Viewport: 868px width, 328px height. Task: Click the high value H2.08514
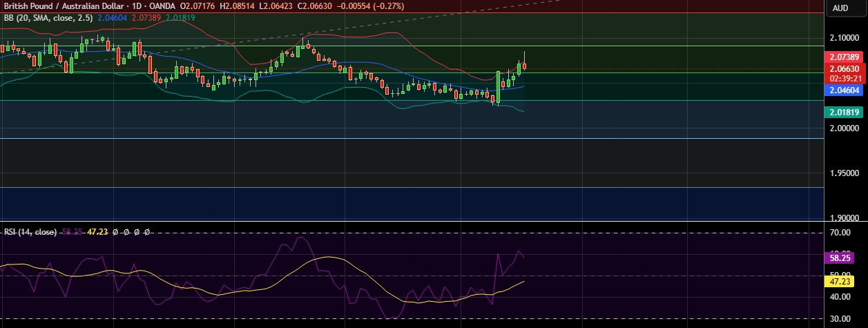click(238, 6)
